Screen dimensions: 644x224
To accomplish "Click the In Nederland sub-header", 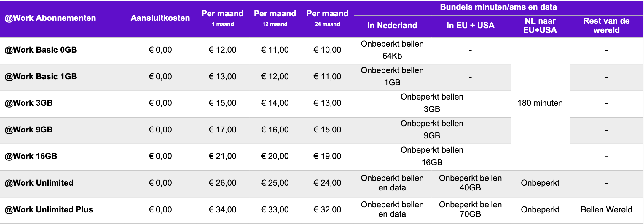I will pyautogui.click(x=392, y=26).
